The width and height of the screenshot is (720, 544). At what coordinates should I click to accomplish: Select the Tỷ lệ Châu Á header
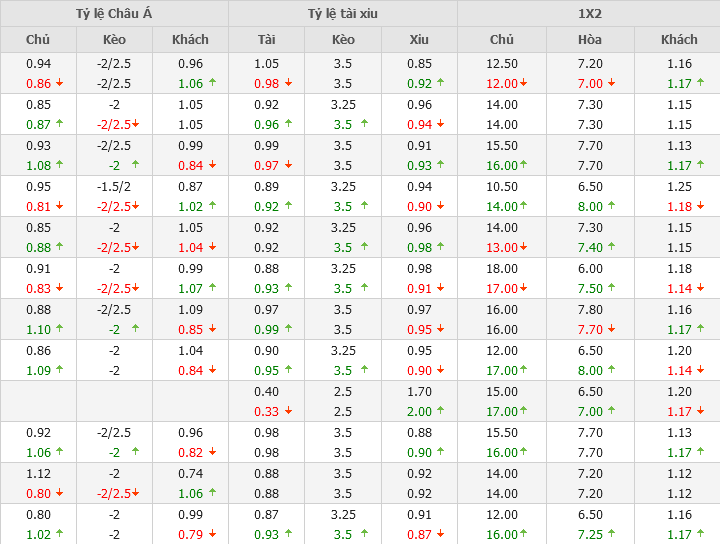(x=114, y=13)
